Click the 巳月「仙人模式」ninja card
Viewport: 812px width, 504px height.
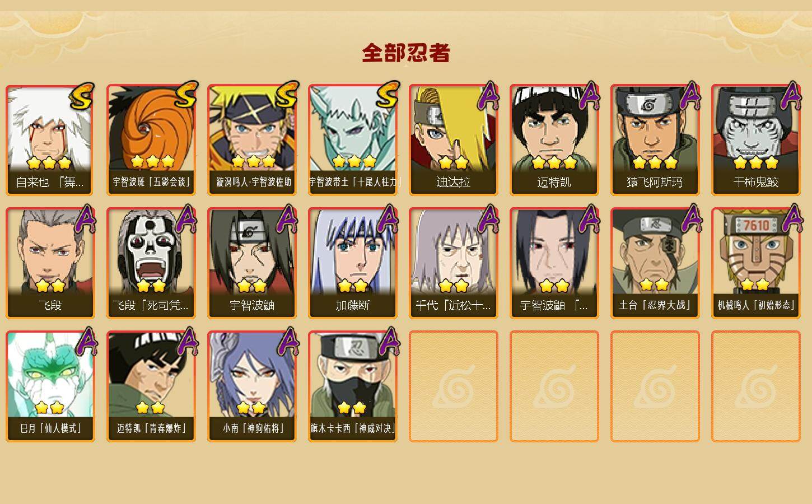pyautogui.click(x=50, y=386)
